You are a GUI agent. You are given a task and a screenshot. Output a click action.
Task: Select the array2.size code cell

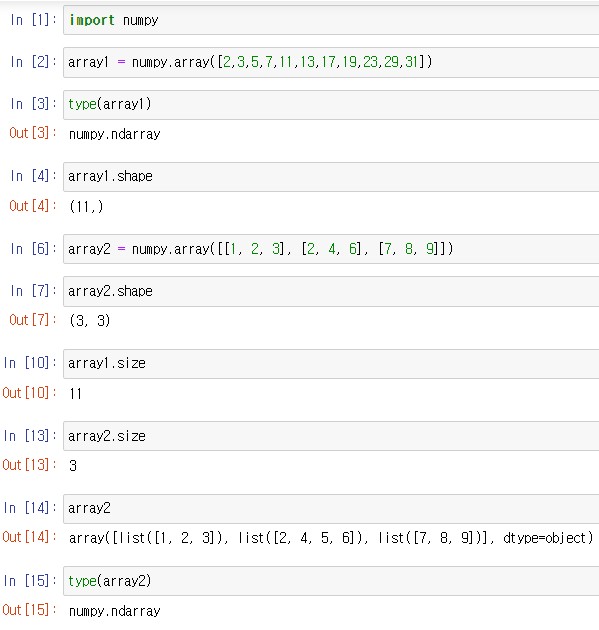pos(331,436)
